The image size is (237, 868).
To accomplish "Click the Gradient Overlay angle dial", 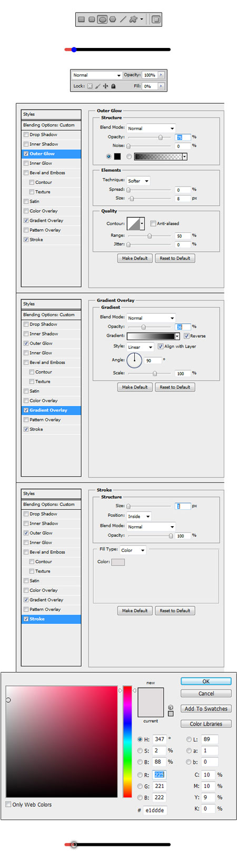I will pos(134,360).
